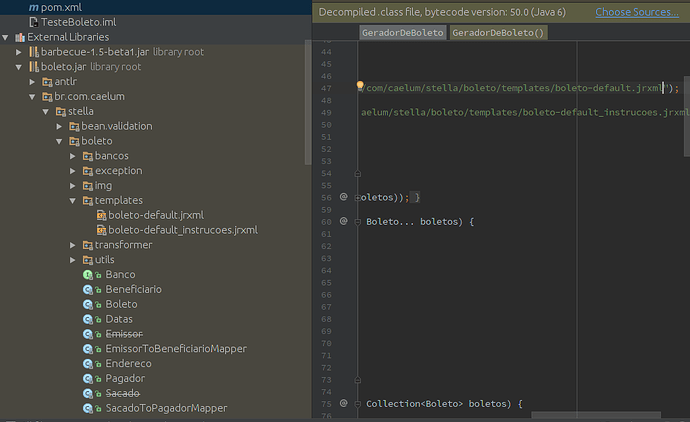The width and height of the screenshot is (690, 422).
Task: Click the package icon for boleto folder
Action: [74, 142]
